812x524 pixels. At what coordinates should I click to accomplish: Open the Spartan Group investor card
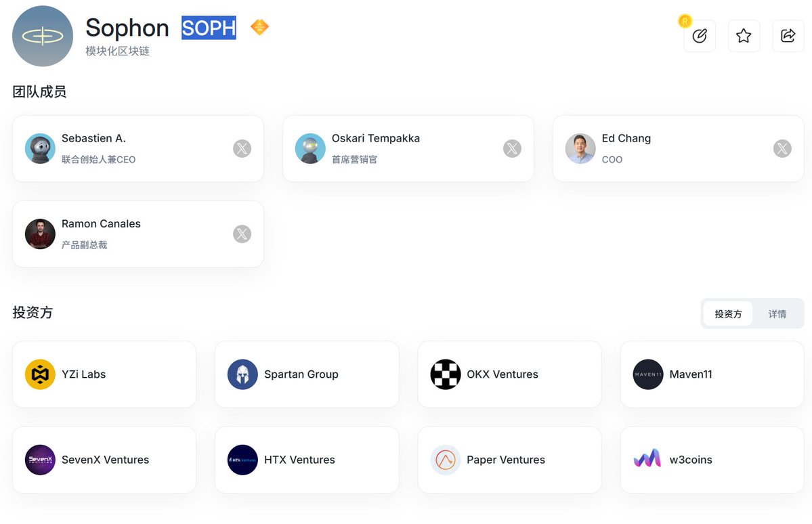coord(307,374)
